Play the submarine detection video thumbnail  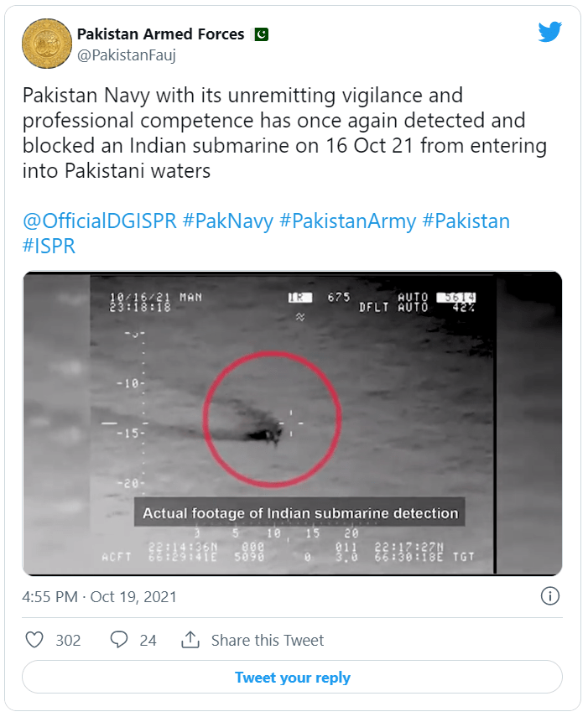pos(292,423)
